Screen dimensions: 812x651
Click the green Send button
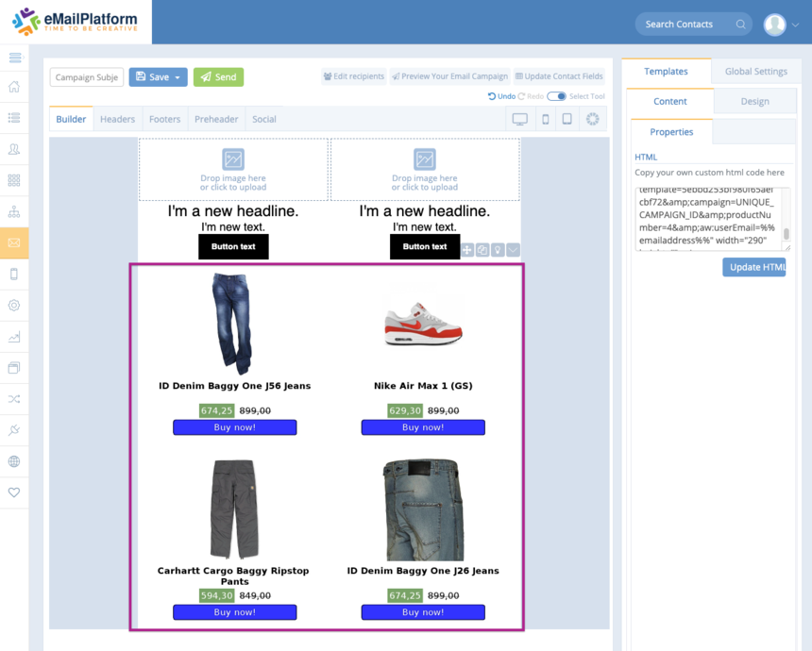click(x=218, y=77)
